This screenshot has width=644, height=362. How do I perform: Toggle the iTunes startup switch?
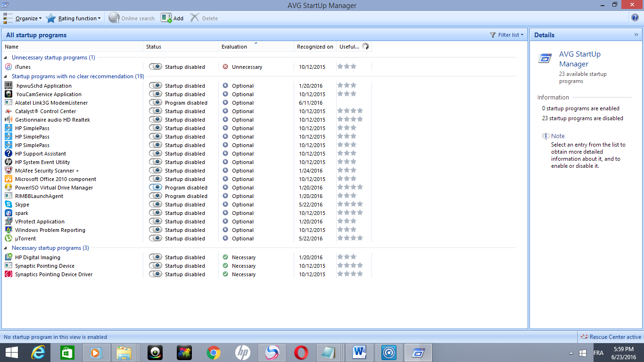pyautogui.click(x=156, y=67)
